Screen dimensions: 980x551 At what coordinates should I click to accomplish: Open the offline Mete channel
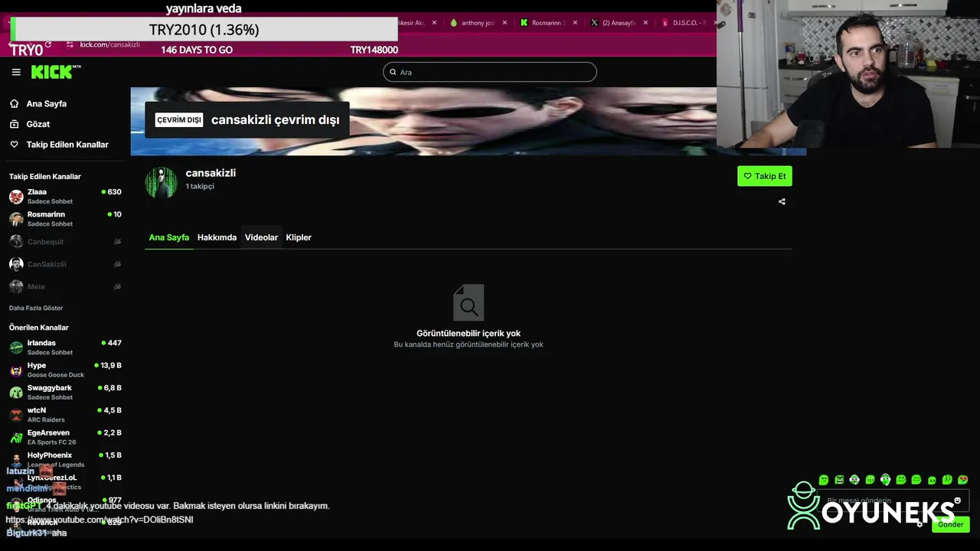pos(65,286)
